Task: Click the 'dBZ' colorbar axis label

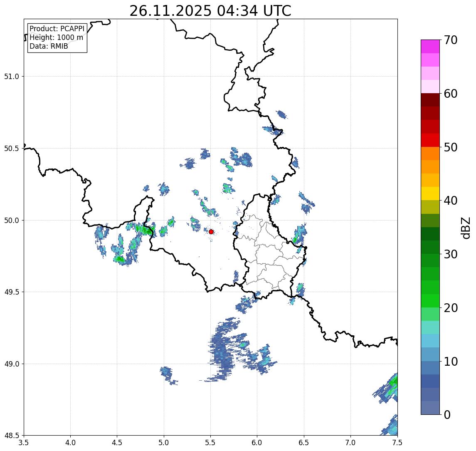Action: point(466,228)
